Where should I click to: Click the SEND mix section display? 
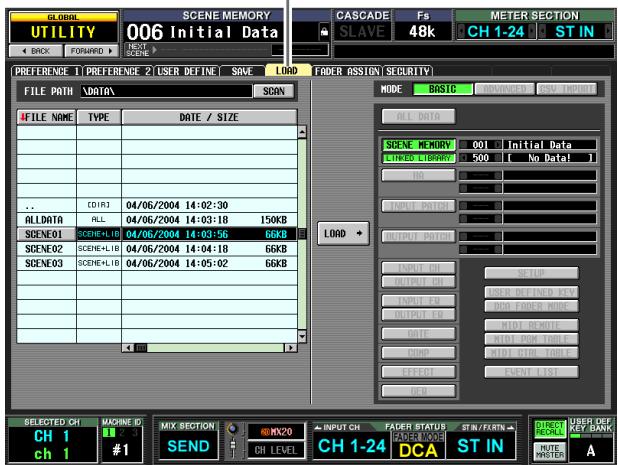tap(188, 446)
